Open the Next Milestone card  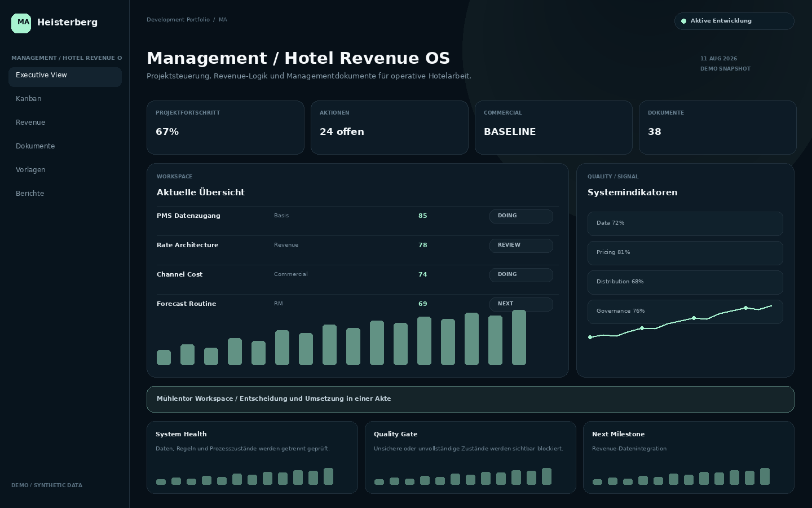click(x=689, y=457)
